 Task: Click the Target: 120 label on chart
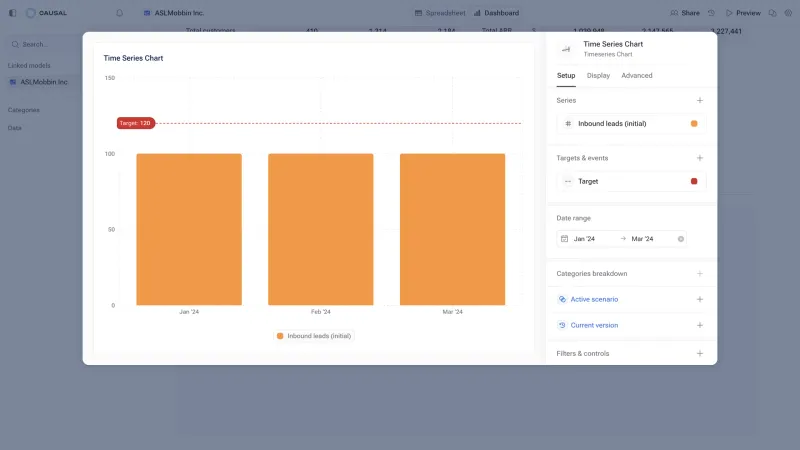tap(135, 123)
